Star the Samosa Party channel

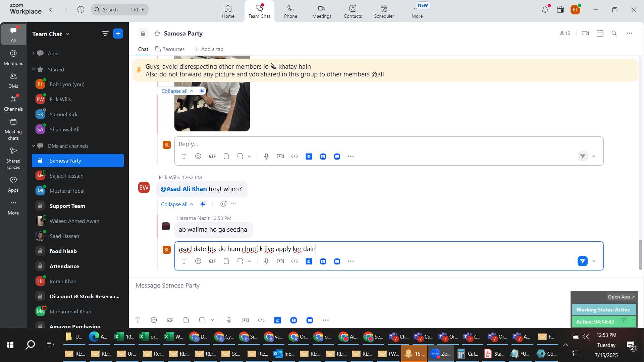coord(157,33)
